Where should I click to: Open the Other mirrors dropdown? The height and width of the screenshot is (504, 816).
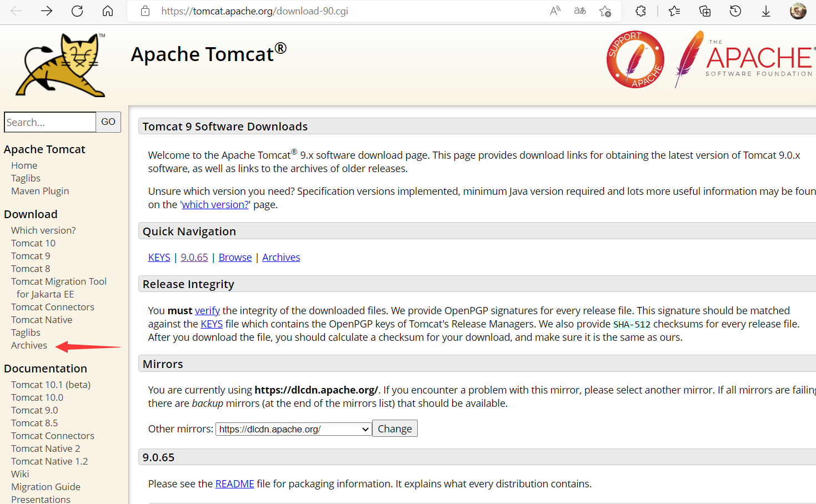(294, 429)
